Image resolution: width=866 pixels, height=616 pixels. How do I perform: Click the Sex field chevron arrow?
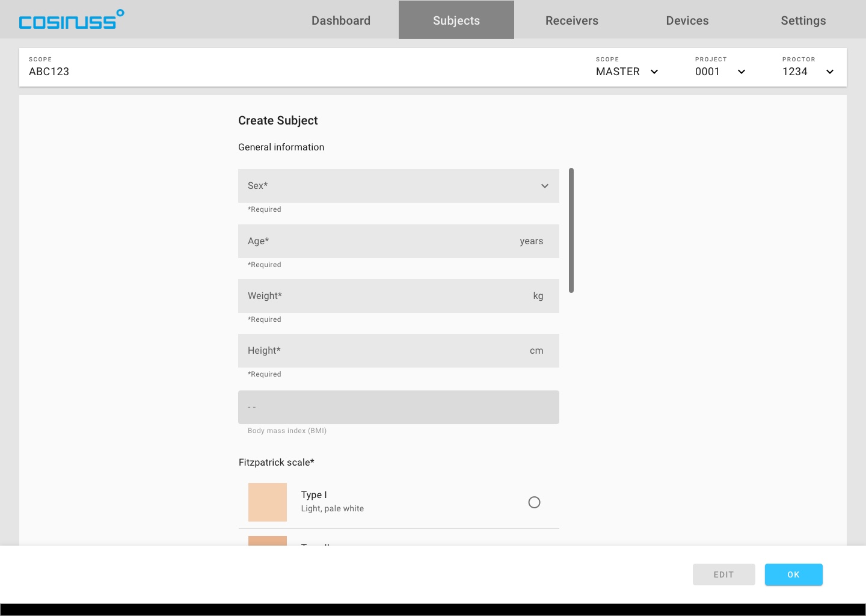click(x=545, y=186)
